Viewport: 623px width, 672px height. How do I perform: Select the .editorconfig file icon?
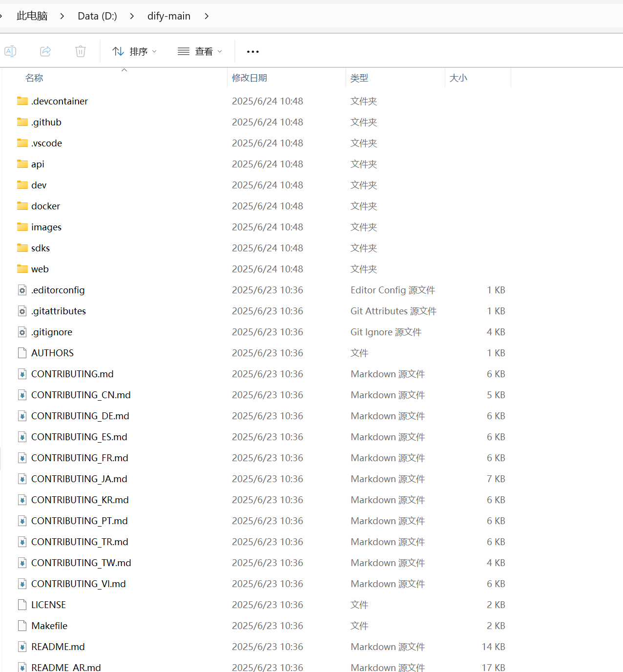[x=22, y=290]
